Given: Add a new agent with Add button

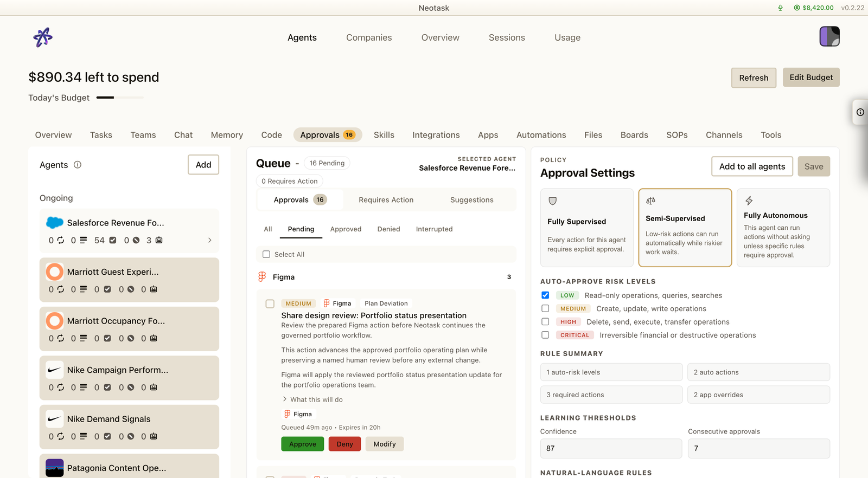Looking at the screenshot, I should coord(203,165).
